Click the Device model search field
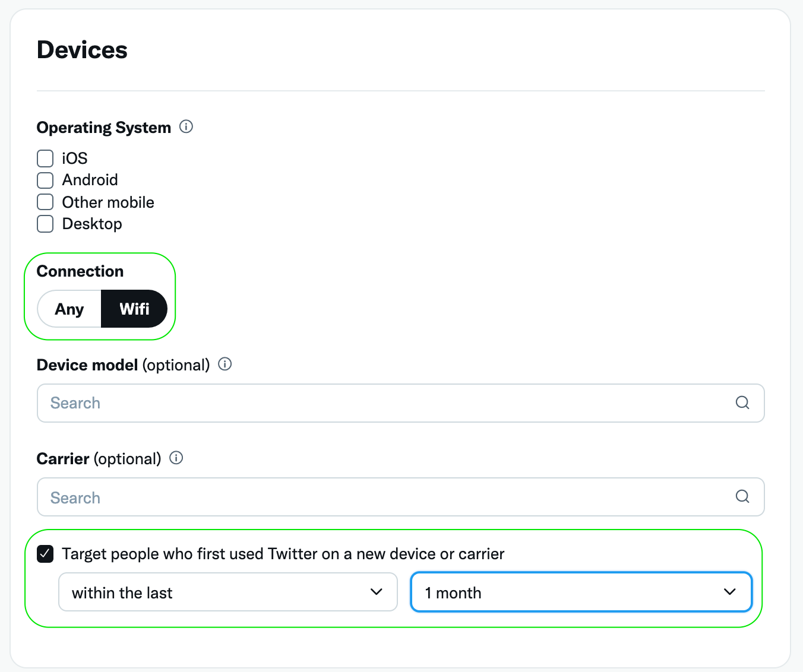The height and width of the screenshot is (672, 803). click(x=238, y=402)
